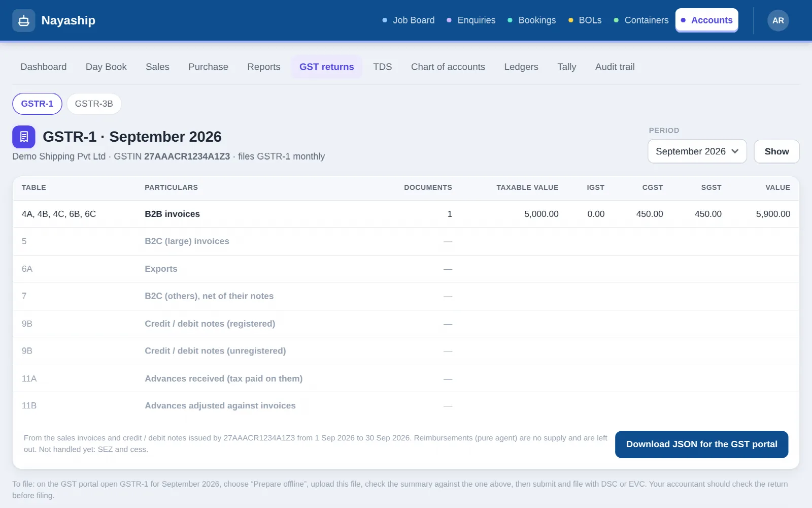Open Bookings from the top bar
The width and height of the screenshot is (812, 508).
point(531,20)
